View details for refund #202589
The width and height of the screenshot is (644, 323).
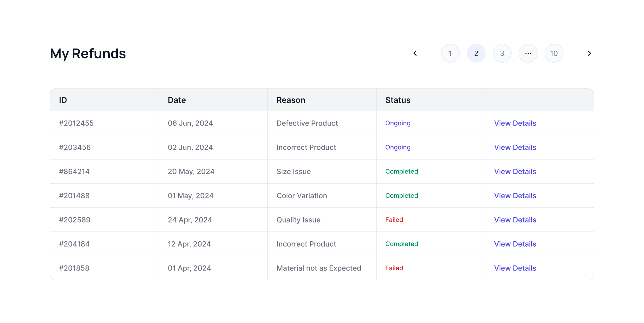point(515,220)
